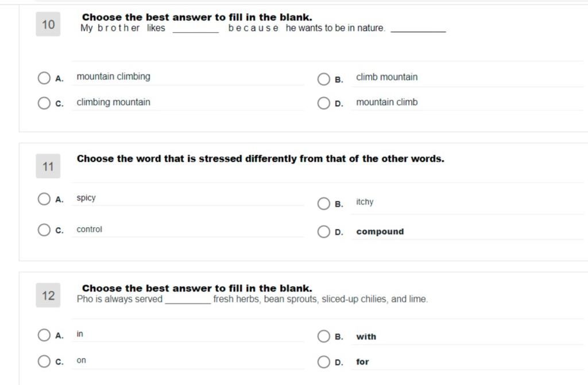Viewport: 588px width, 385px height.
Task: Select answer A 'in' for question 12
Action: (x=44, y=335)
